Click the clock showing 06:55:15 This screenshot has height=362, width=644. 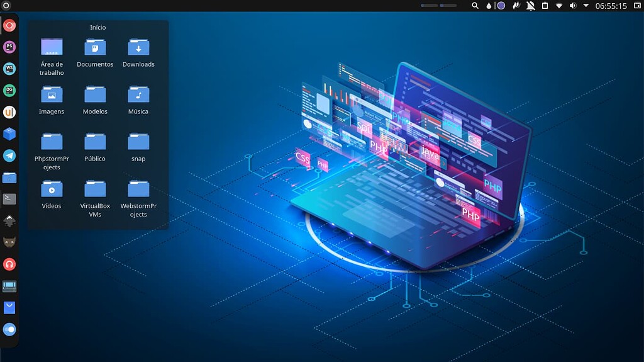611,6
